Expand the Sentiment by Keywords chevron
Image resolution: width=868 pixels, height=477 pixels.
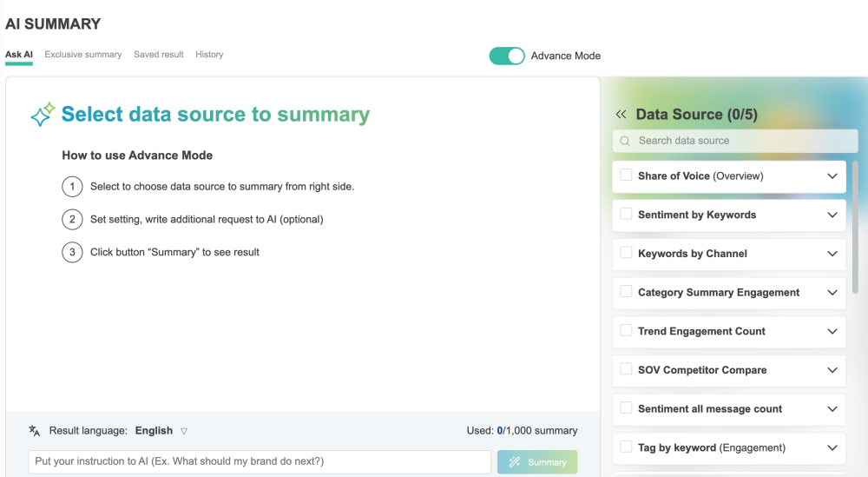pyautogui.click(x=832, y=215)
